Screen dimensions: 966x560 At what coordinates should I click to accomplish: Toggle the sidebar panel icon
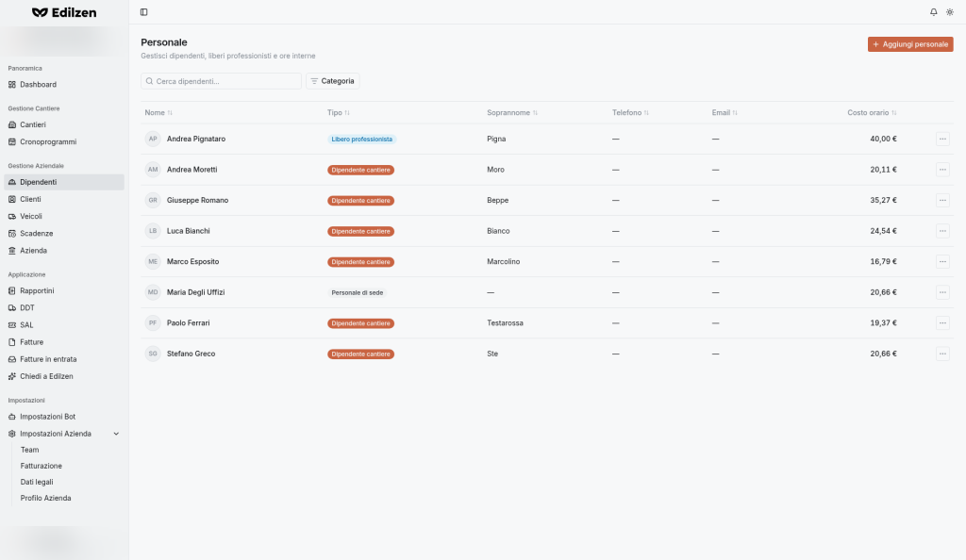pyautogui.click(x=143, y=12)
